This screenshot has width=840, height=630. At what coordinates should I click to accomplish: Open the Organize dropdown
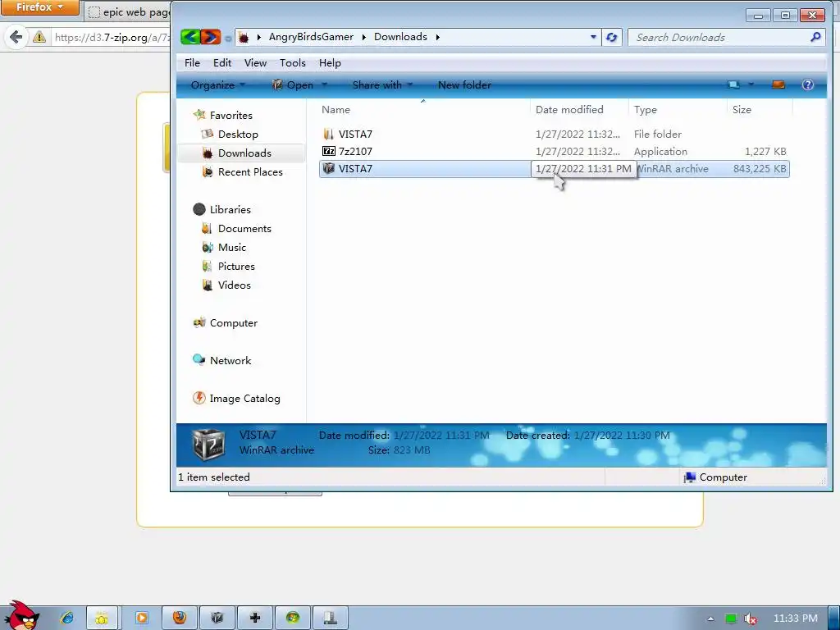pyautogui.click(x=217, y=85)
